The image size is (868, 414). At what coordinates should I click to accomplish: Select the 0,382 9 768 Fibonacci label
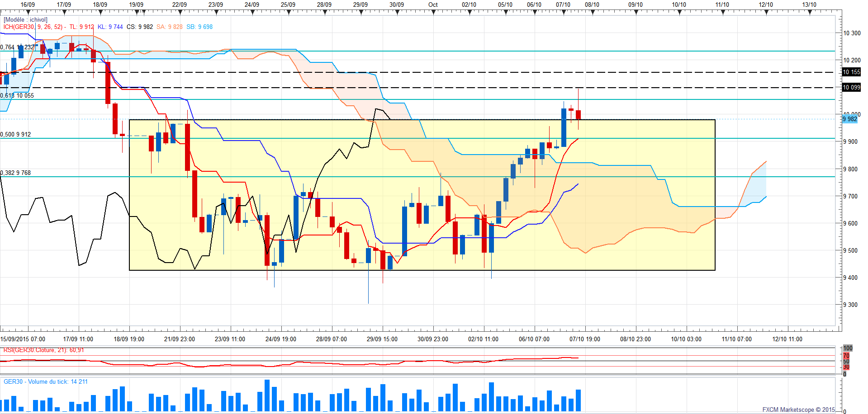pyautogui.click(x=16, y=173)
